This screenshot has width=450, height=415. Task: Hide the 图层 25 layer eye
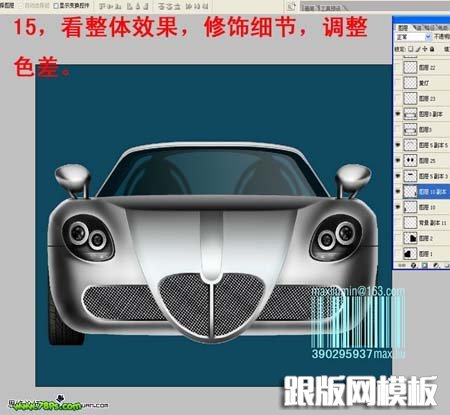click(397, 161)
